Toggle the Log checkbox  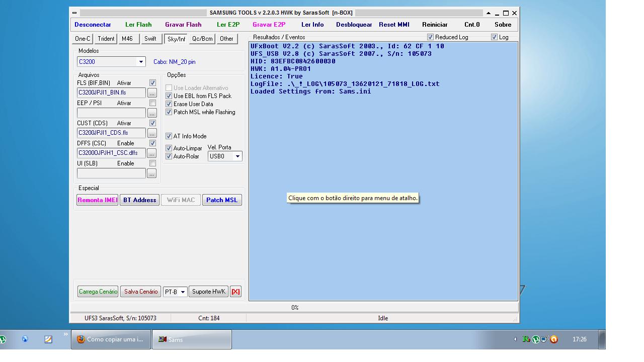click(494, 37)
